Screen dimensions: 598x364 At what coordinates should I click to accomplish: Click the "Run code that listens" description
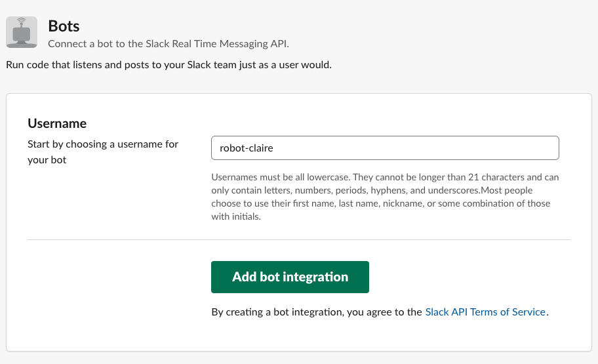(x=169, y=66)
